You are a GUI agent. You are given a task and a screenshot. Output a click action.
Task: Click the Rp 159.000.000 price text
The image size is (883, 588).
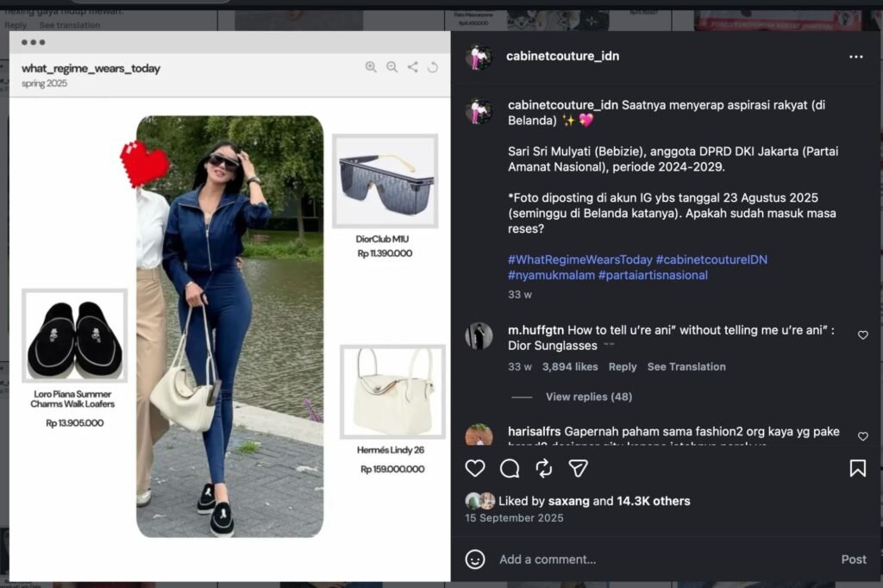tap(392, 469)
